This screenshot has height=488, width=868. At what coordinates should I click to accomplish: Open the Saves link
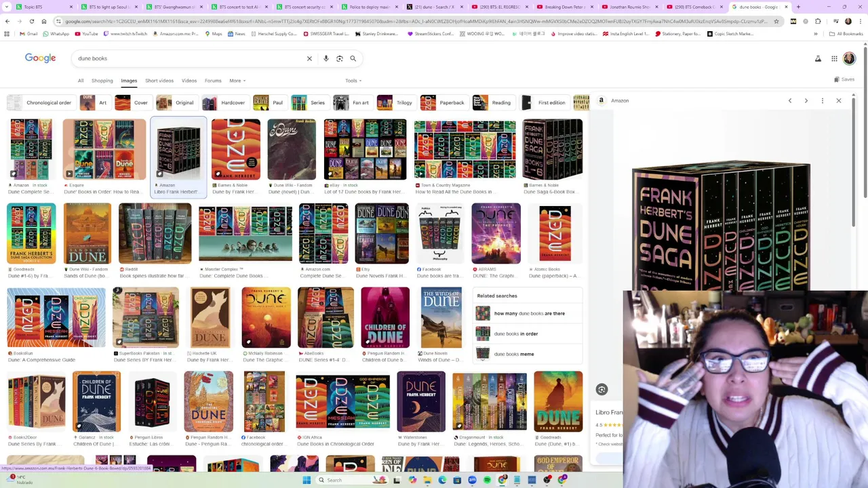coord(844,79)
